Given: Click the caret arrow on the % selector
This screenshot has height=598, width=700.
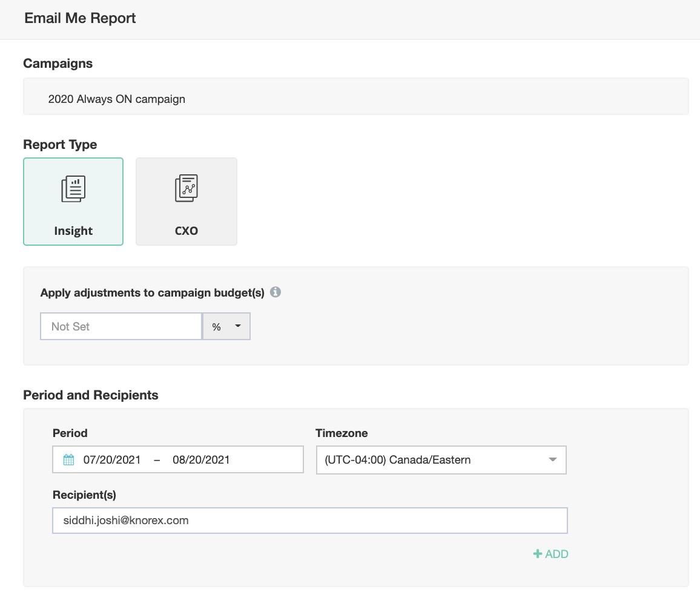Looking at the screenshot, I should 238,326.
